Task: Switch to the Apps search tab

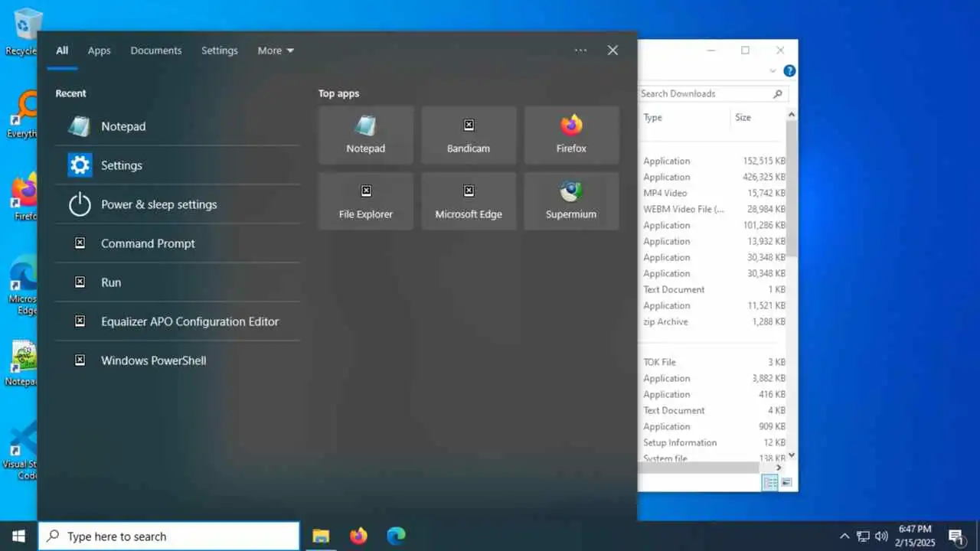Action: click(100, 51)
